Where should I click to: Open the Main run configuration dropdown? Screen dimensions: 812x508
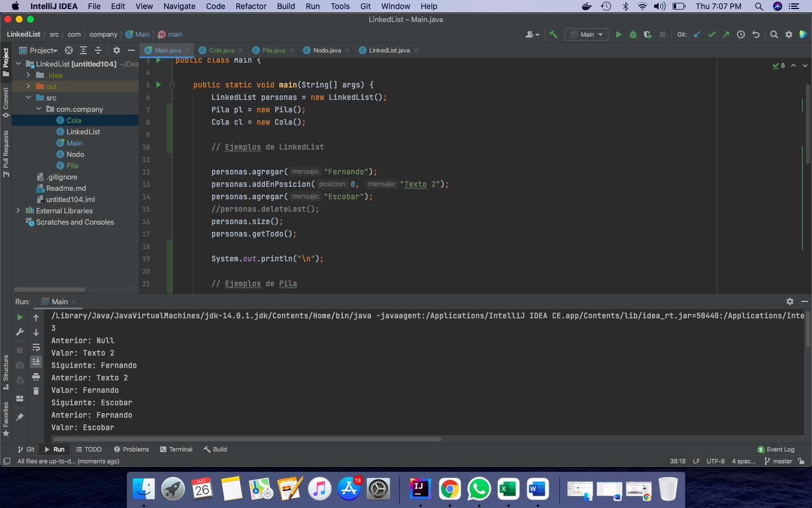tap(586, 34)
